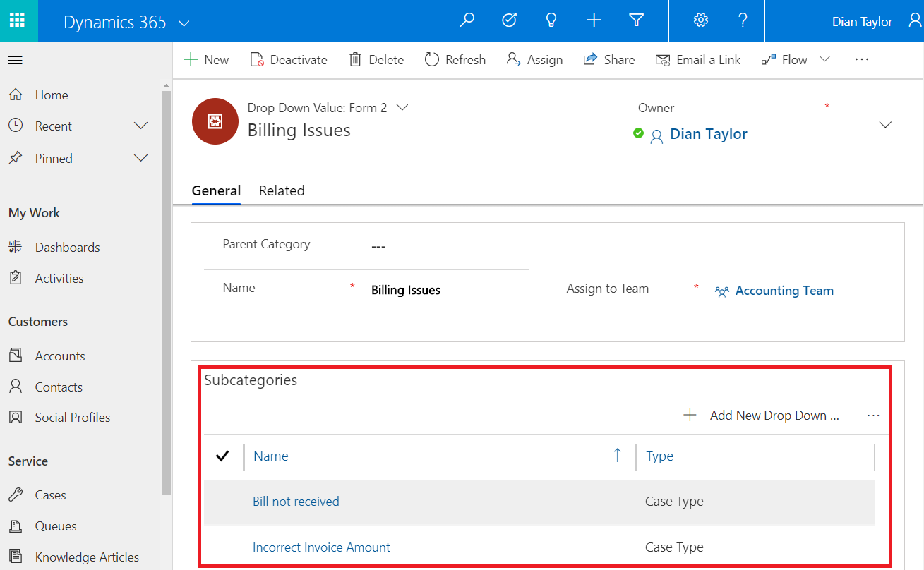
Task: Open the advanced find filter icon
Action: click(x=636, y=20)
